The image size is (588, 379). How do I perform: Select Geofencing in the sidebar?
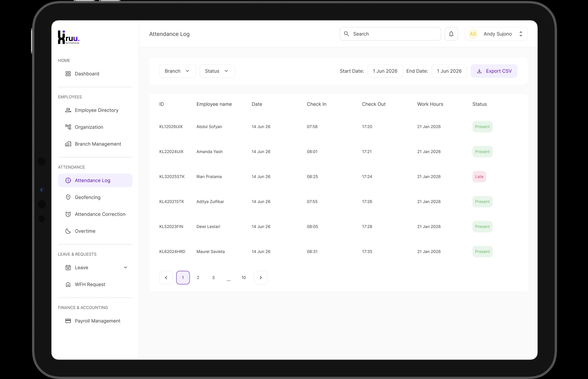tap(95, 197)
